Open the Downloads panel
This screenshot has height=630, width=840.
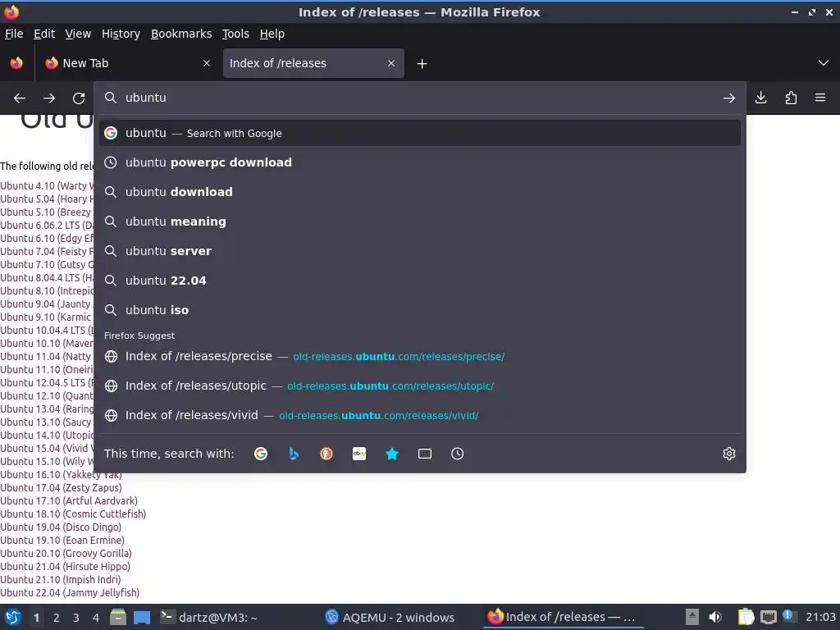pos(760,98)
